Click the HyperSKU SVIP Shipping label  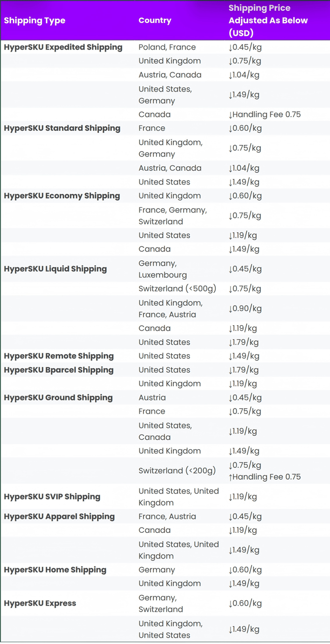pyautogui.click(x=52, y=497)
